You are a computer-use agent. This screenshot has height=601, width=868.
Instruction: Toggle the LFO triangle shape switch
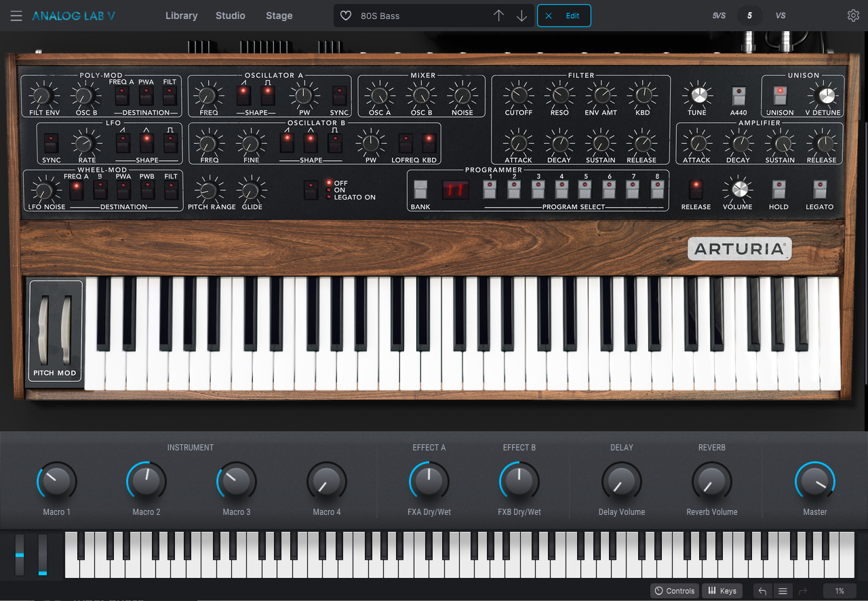click(x=146, y=143)
